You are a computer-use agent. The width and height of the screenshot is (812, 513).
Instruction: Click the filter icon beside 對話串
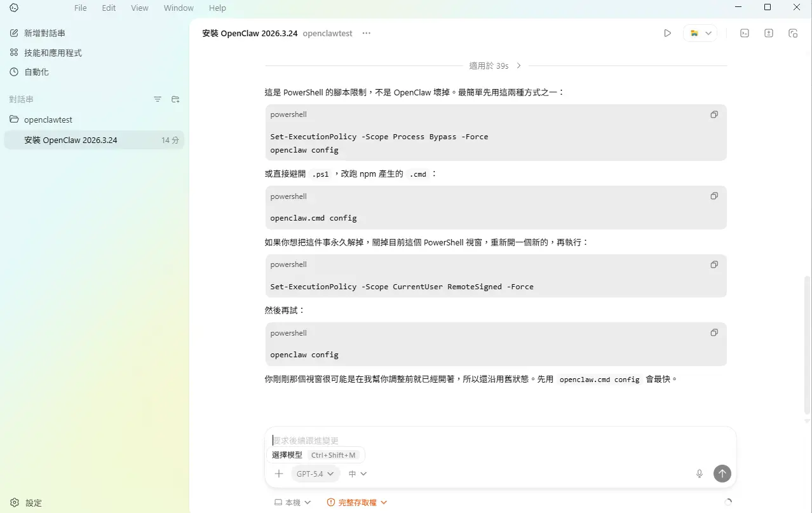[x=157, y=99]
